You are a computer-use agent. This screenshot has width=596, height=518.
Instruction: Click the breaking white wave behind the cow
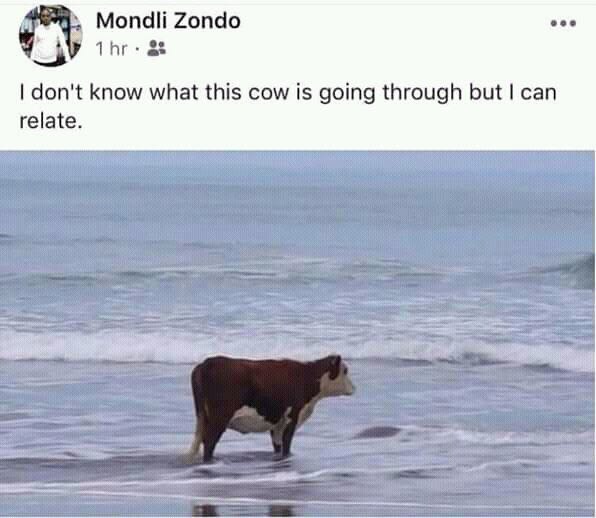click(x=297, y=348)
